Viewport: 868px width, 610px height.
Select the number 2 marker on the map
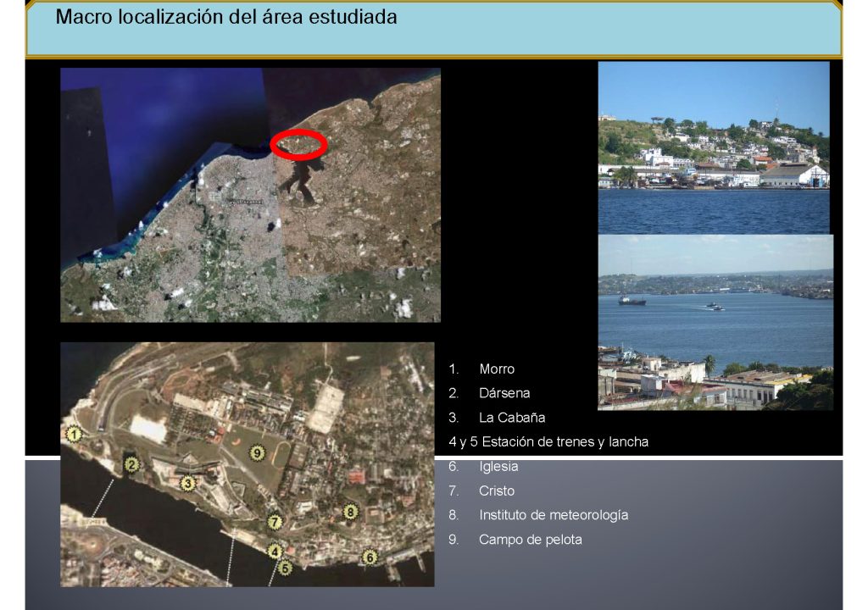(x=131, y=463)
